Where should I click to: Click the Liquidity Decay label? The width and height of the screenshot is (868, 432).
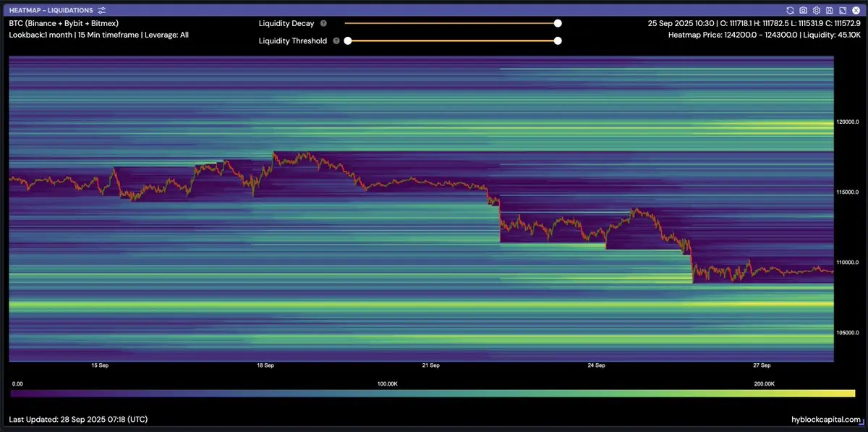coord(287,23)
